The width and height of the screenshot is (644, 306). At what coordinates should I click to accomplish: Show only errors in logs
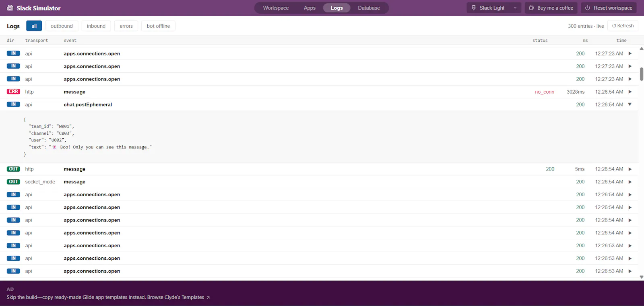(126, 26)
